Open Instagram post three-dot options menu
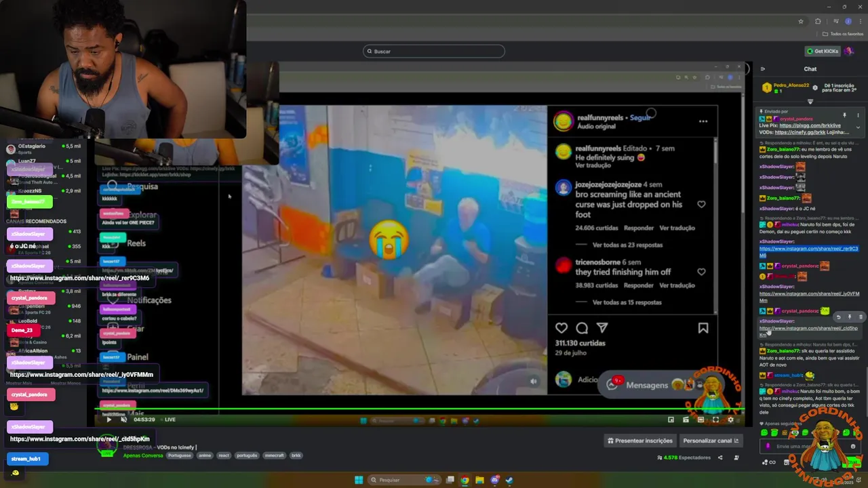 (x=703, y=121)
